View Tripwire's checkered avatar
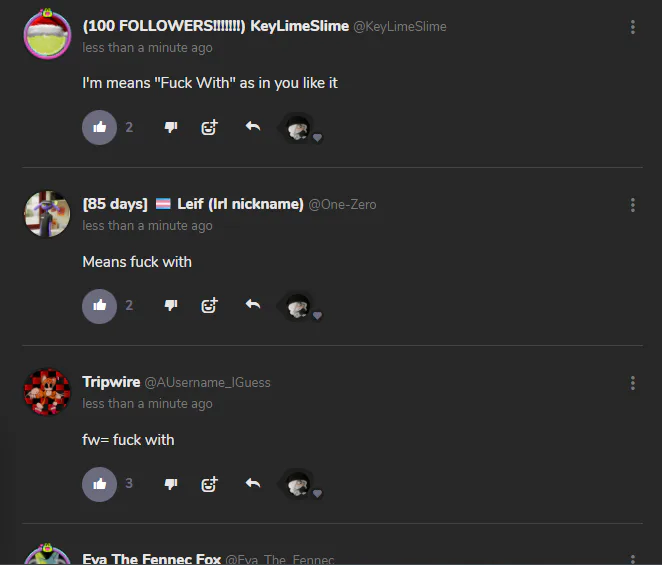 coord(47,392)
